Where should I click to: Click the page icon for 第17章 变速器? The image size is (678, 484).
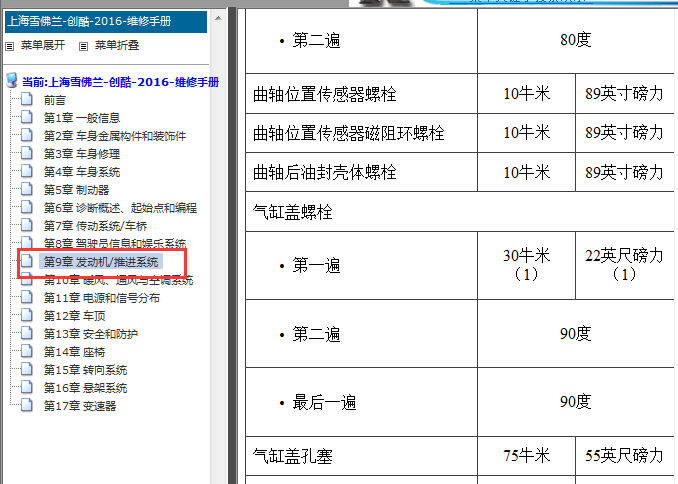point(27,406)
